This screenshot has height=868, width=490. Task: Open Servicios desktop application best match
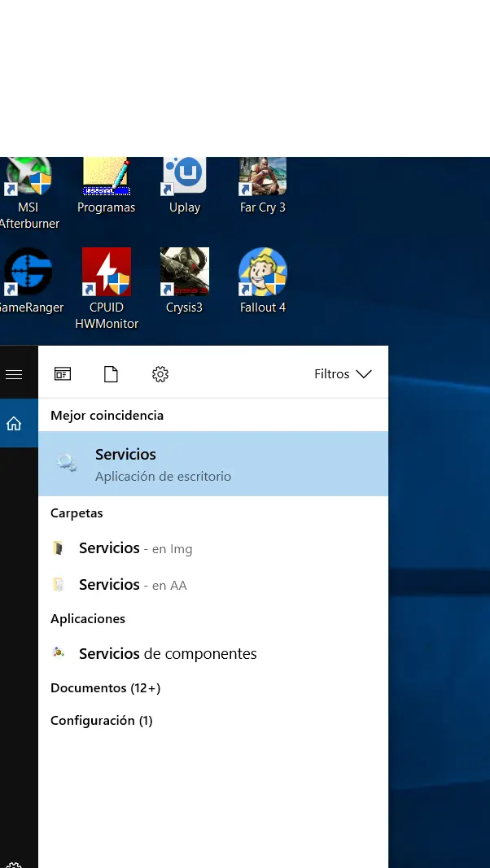pyautogui.click(x=213, y=464)
